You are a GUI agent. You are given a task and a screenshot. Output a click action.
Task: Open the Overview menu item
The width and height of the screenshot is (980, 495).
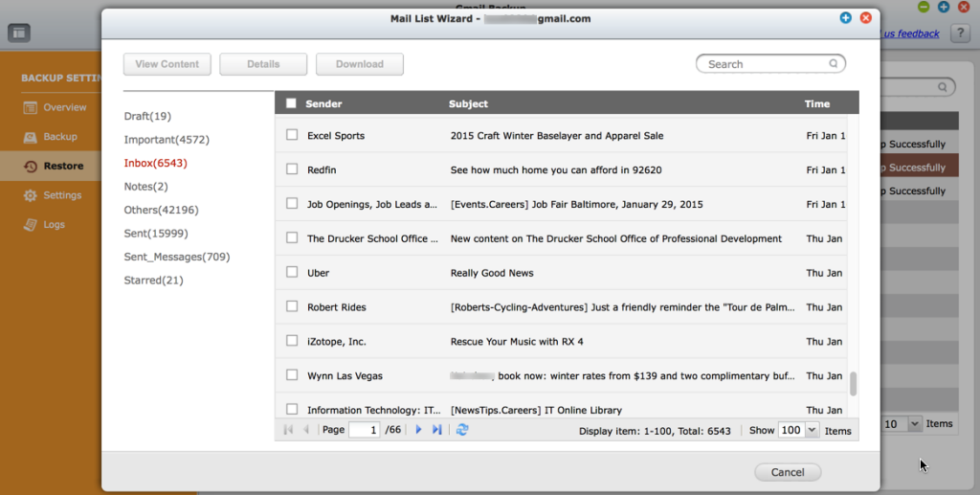[64, 107]
